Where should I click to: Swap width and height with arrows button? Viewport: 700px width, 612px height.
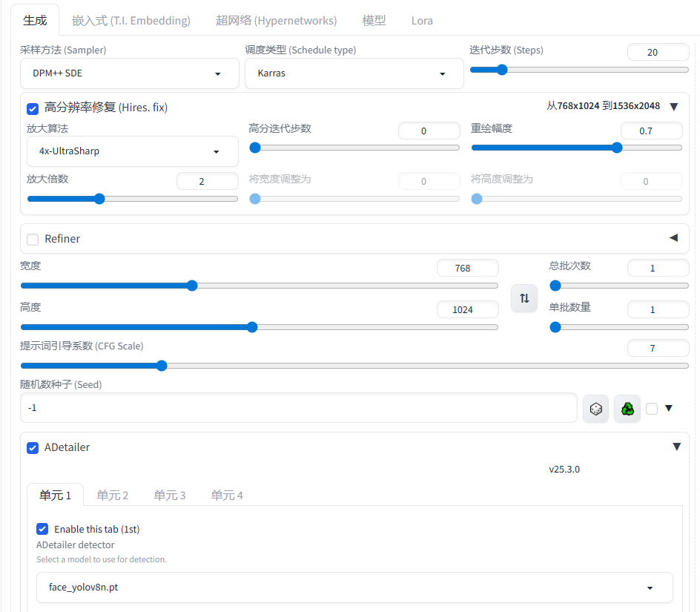coord(524,298)
